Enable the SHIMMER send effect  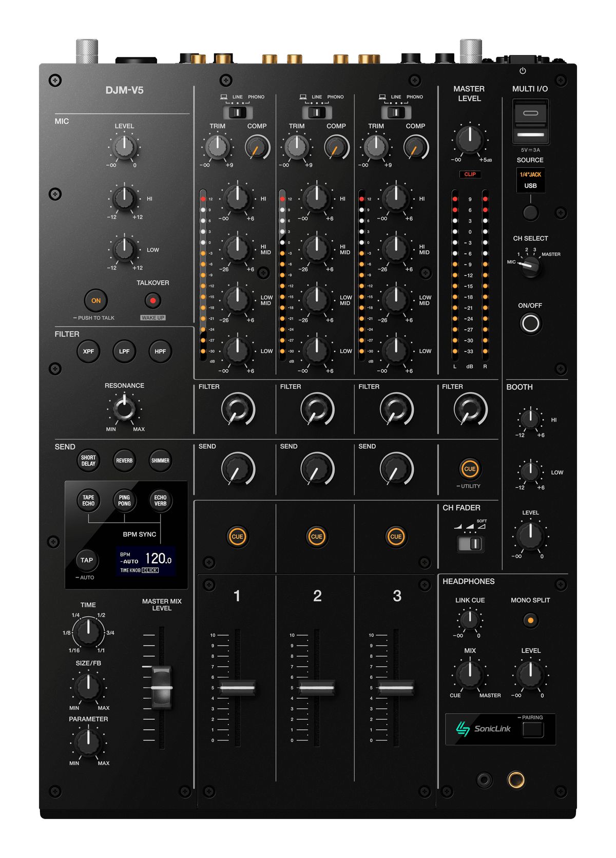click(x=160, y=461)
